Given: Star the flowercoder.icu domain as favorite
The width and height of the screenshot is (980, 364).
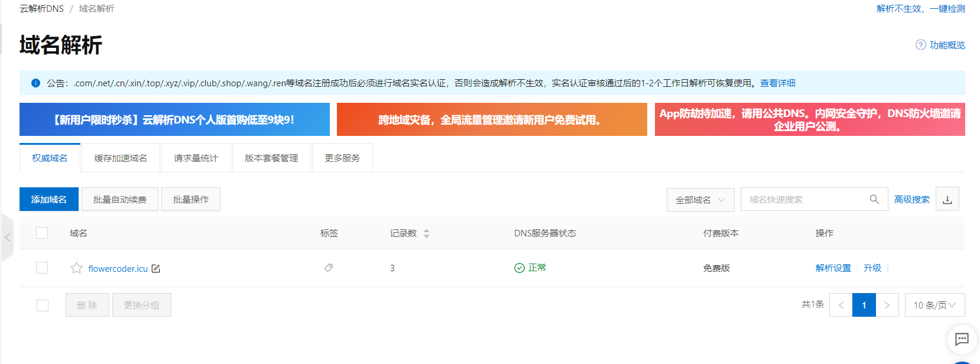Looking at the screenshot, I should tap(76, 268).
